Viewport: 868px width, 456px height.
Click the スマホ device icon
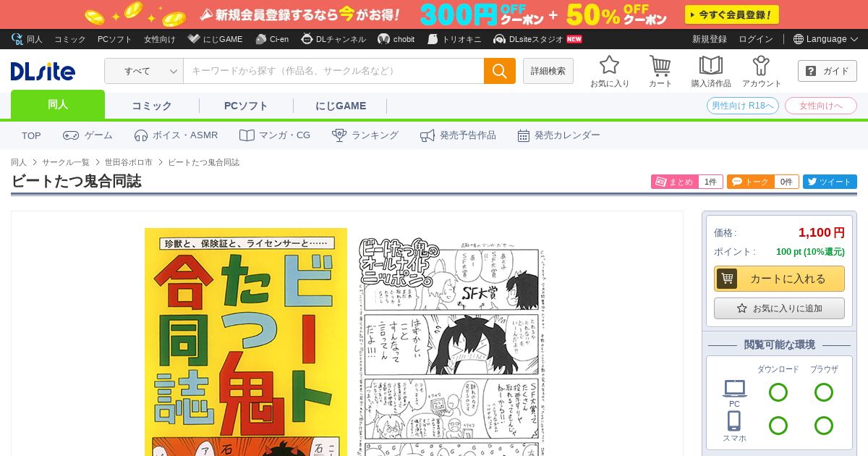tap(734, 427)
